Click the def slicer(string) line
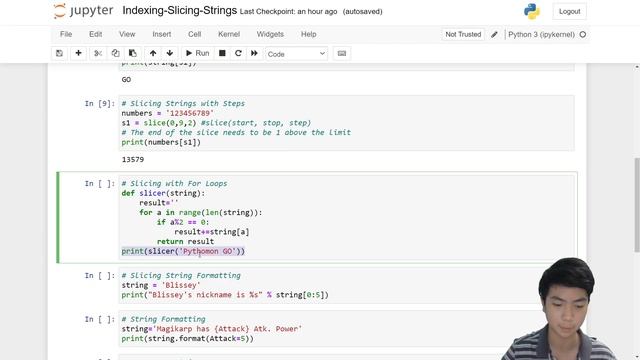This screenshot has width=640, height=360. click(x=163, y=193)
